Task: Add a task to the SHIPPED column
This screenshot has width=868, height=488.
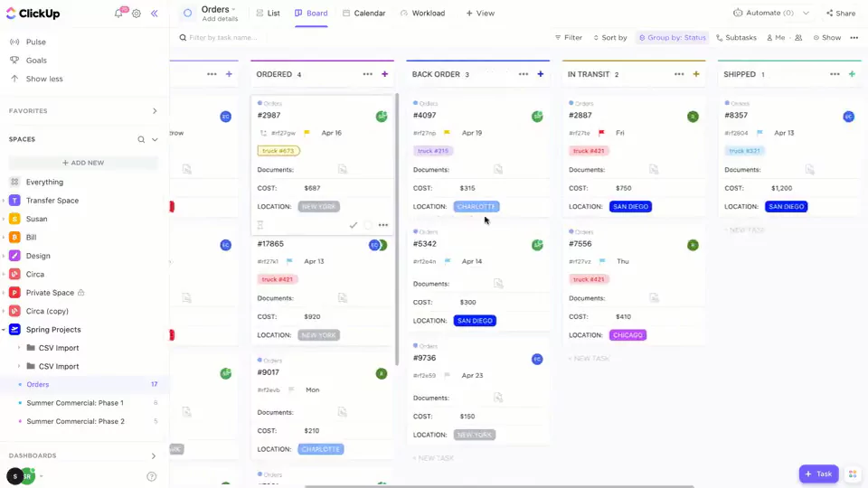Action: coord(852,74)
